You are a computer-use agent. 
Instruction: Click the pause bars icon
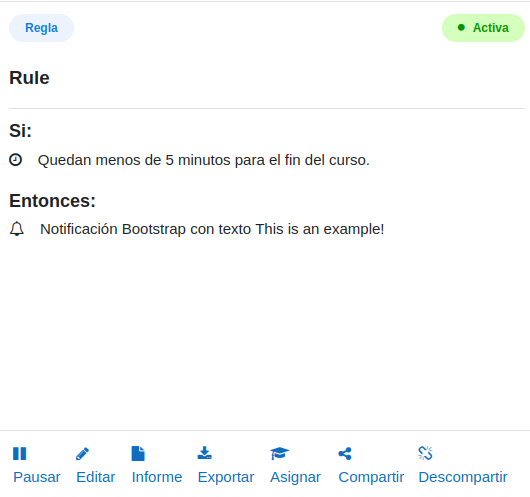pyautogui.click(x=20, y=453)
